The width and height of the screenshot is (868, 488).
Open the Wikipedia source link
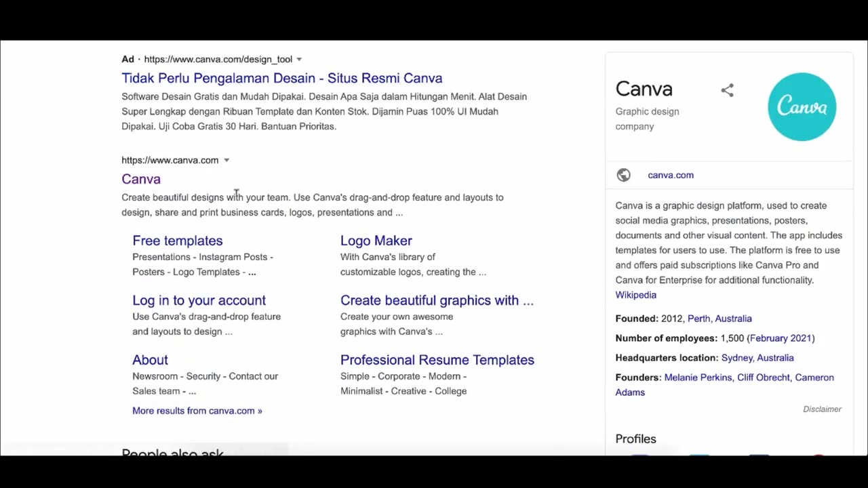[x=636, y=295]
